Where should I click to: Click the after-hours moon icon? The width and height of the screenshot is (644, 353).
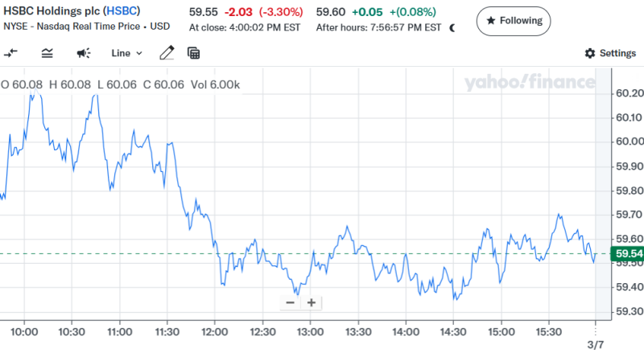(452, 27)
